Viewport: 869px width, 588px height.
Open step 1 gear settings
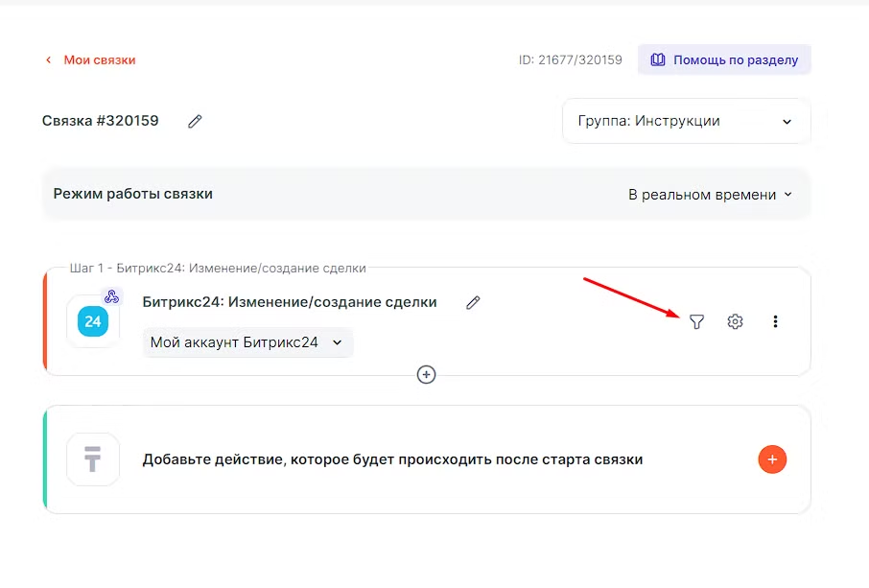[x=735, y=322]
